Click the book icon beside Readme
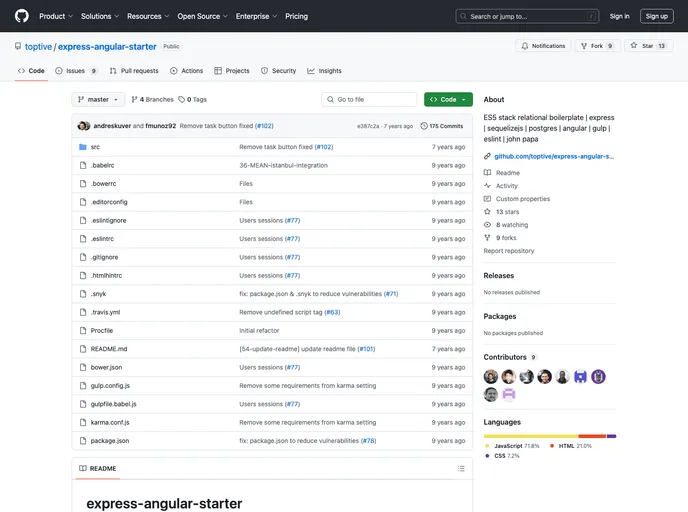688x512 pixels. (x=487, y=173)
